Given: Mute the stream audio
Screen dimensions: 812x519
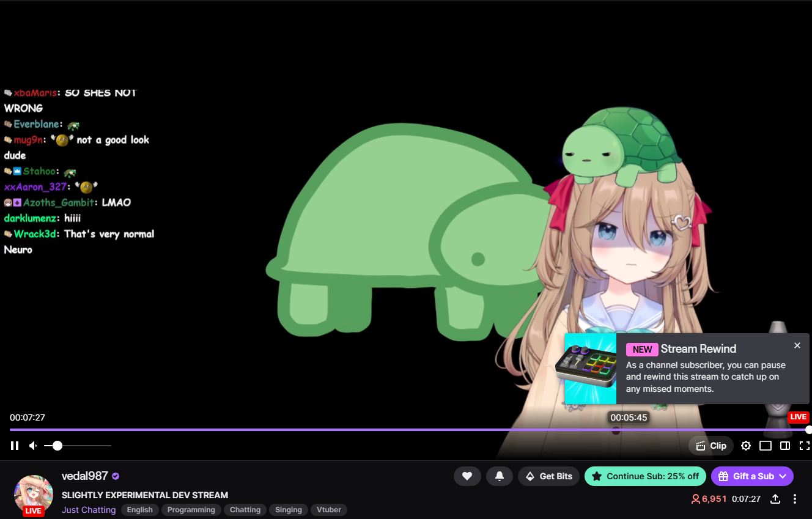Looking at the screenshot, I should pos(34,446).
